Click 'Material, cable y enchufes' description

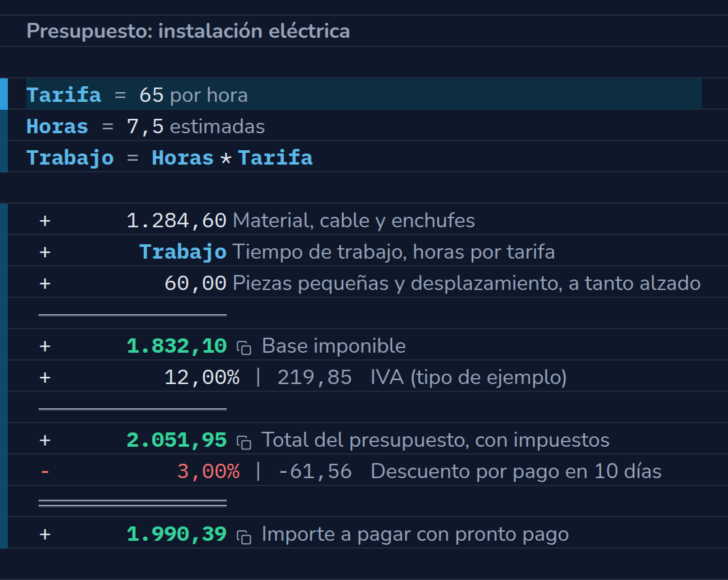click(x=354, y=221)
